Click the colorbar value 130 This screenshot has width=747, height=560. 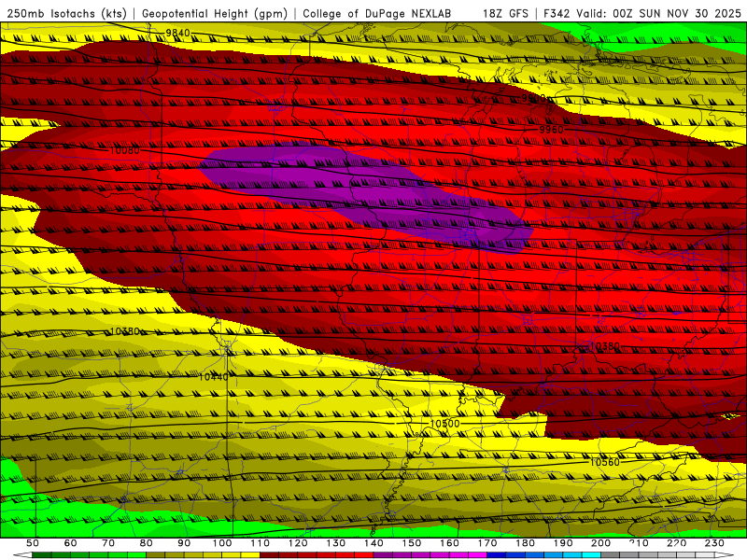pyautogui.click(x=335, y=543)
